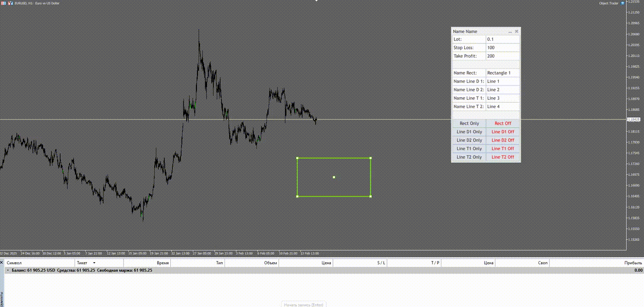This screenshot has height=307, width=644.
Task: Select the rectangle's top-left corner handle
Action: [297, 158]
